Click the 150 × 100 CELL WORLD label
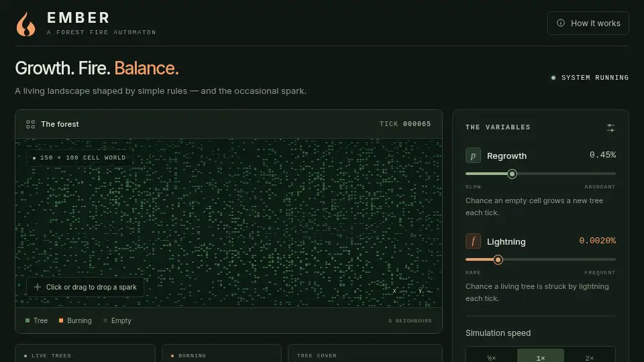644x362 pixels. coord(79,158)
